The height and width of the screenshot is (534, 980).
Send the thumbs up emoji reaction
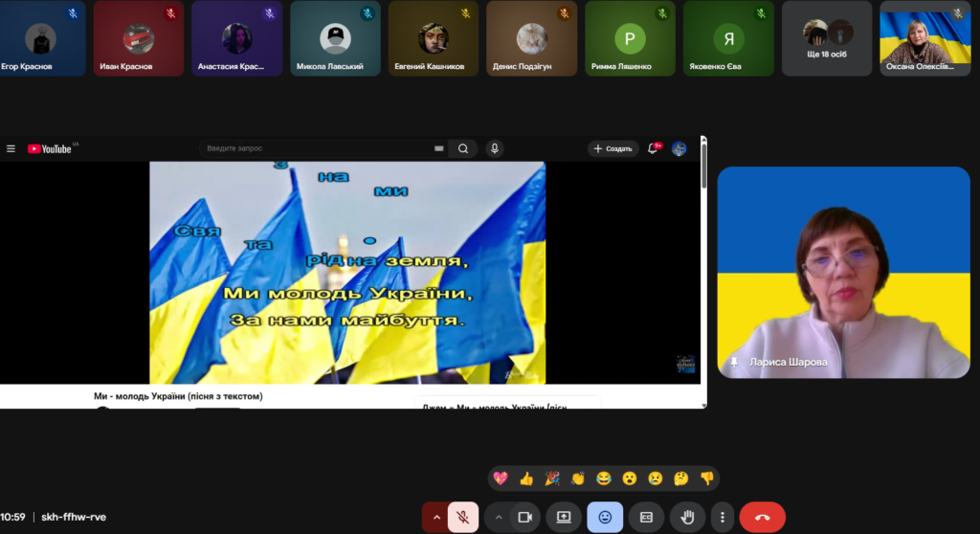[x=525, y=478]
